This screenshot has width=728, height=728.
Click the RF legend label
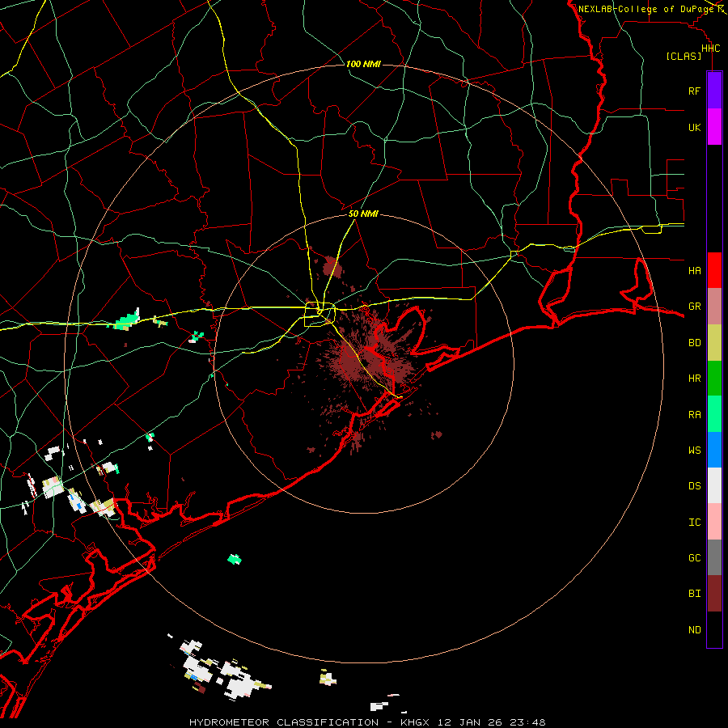click(x=694, y=91)
